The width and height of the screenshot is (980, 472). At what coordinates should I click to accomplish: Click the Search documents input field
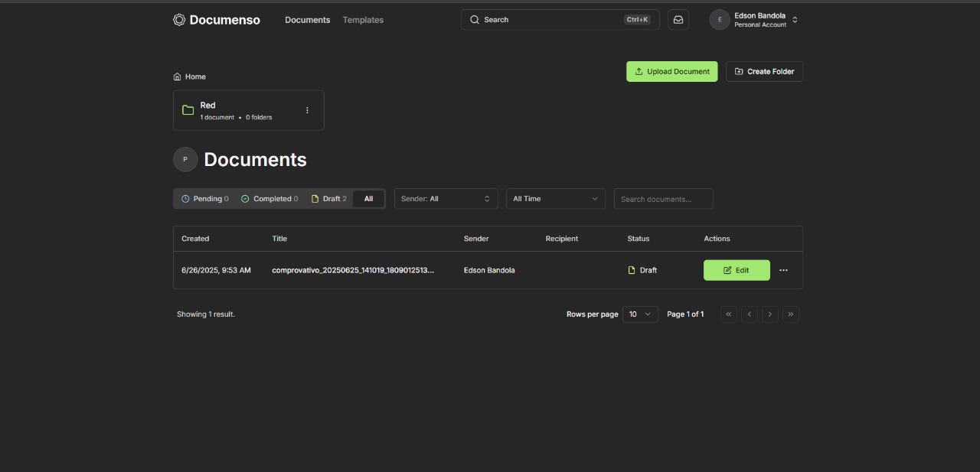(x=663, y=199)
